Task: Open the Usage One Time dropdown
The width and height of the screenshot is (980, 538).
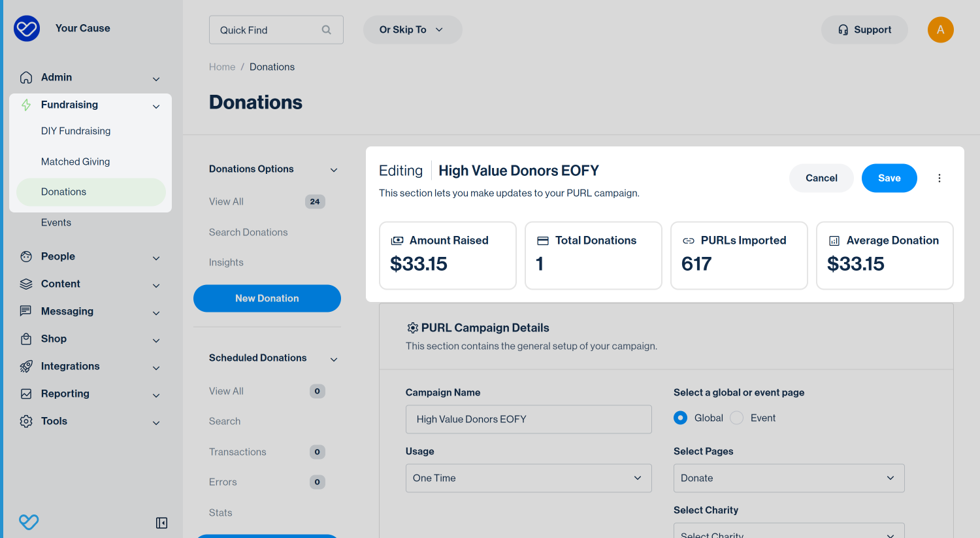Action: [x=529, y=478]
